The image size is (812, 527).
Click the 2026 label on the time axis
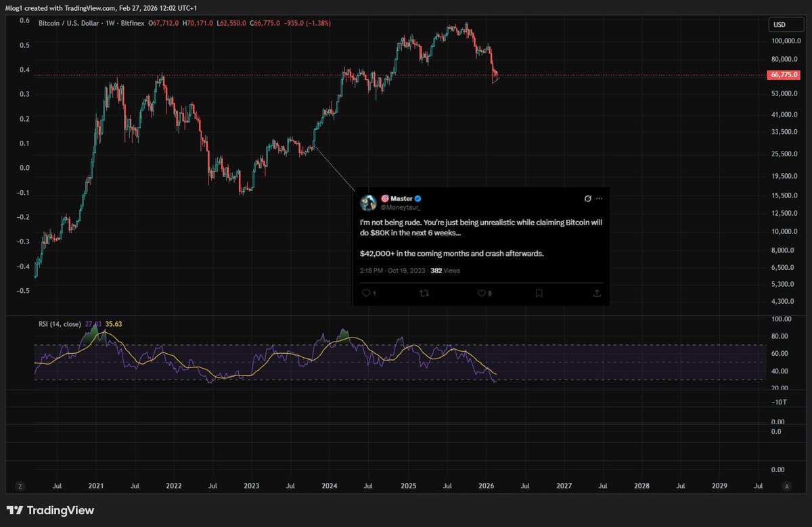pos(486,486)
